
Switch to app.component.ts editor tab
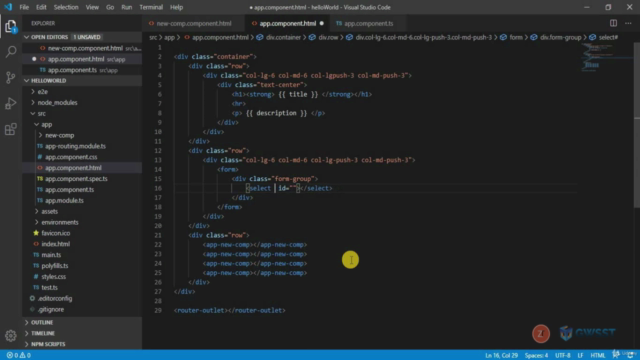coord(368,23)
